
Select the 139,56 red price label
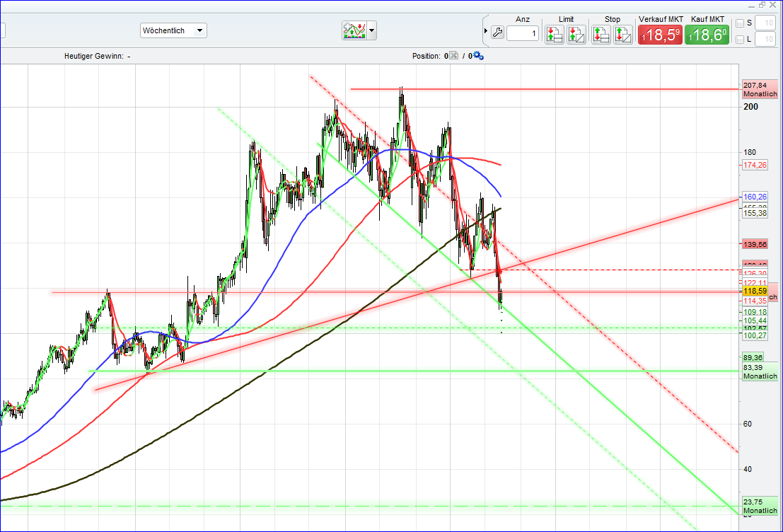(755, 244)
